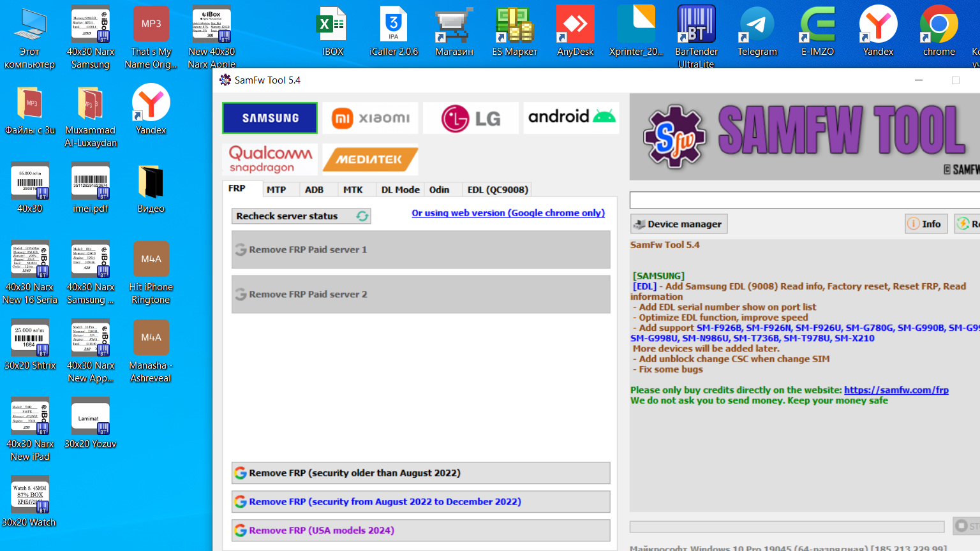Switch to the MTK tab

[x=353, y=189]
